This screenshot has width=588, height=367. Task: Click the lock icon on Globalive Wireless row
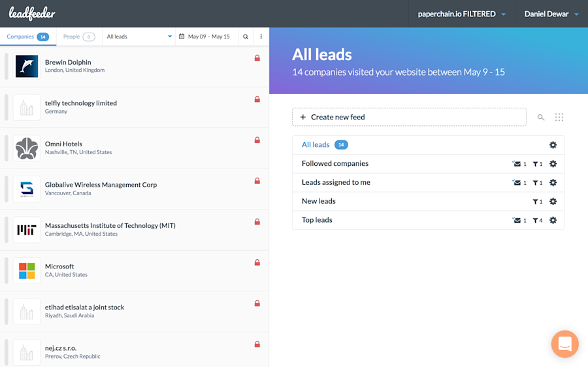pyautogui.click(x=257, y=181)
